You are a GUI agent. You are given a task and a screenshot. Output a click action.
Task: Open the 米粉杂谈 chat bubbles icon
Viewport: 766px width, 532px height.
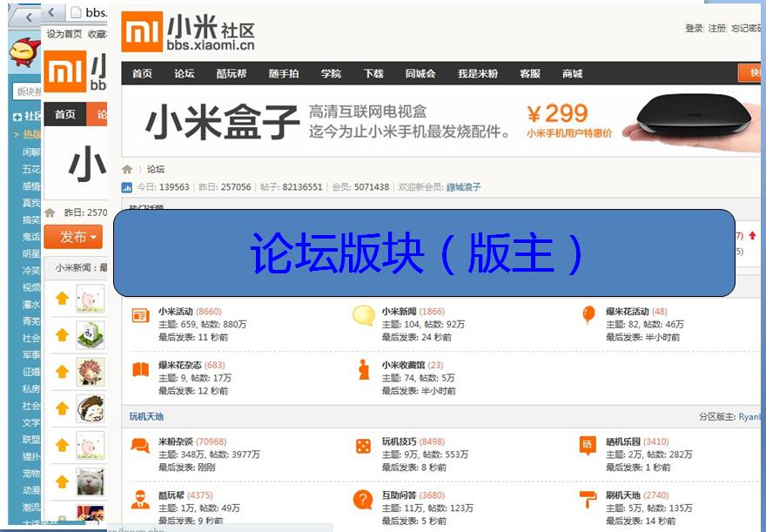tap(140, 446)
